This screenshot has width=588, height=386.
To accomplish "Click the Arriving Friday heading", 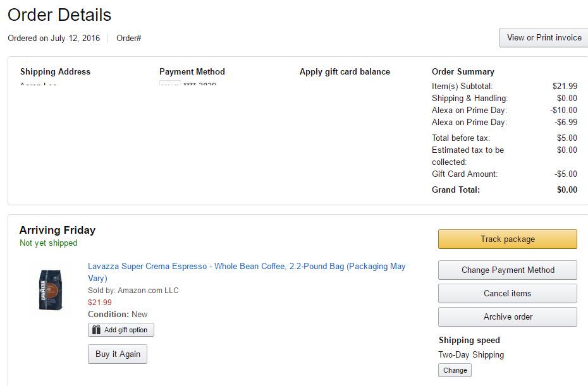I will tap(58, 230).
